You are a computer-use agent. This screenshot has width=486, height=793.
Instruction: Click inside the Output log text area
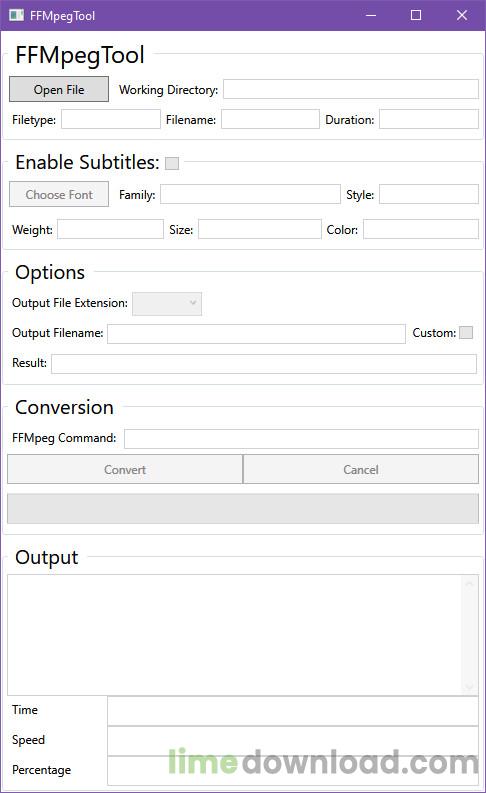click(235, 635)
